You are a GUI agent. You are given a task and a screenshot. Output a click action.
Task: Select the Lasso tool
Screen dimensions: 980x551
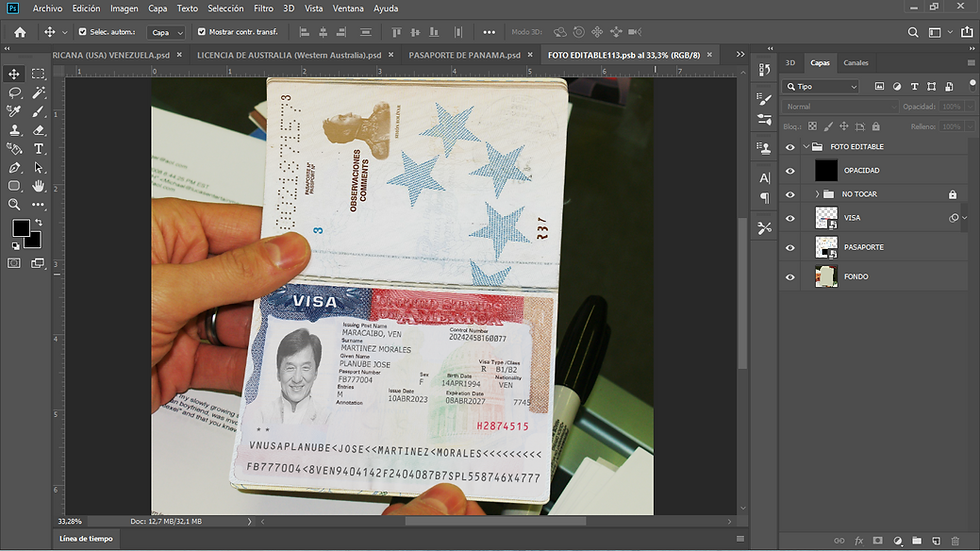[14, 92]
